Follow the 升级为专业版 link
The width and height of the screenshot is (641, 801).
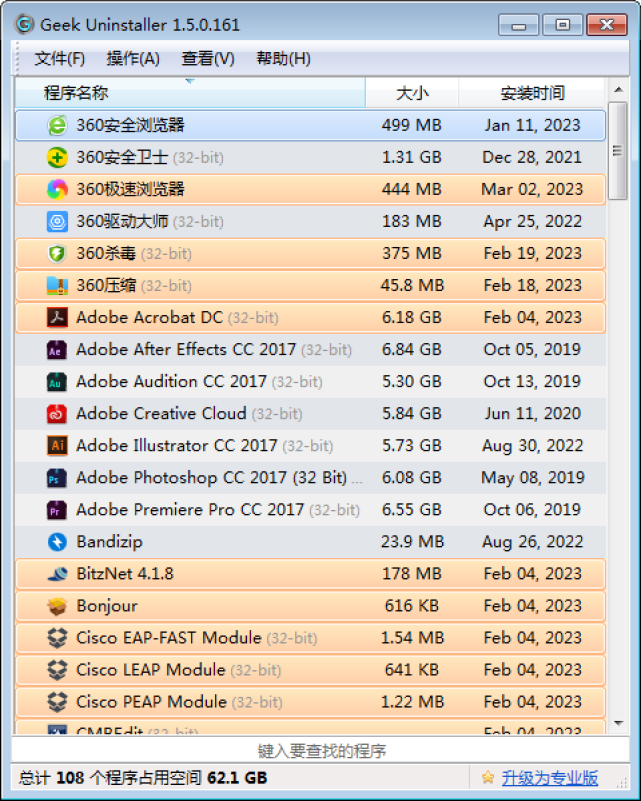(550, 778)
